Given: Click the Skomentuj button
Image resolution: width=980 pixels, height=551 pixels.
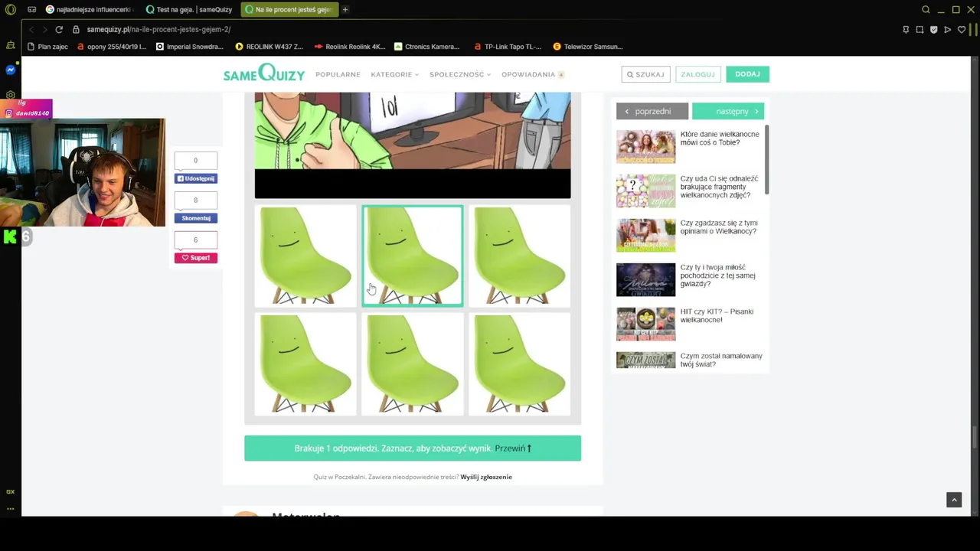Looking at the screenshot, I should [x=196, y=218].
